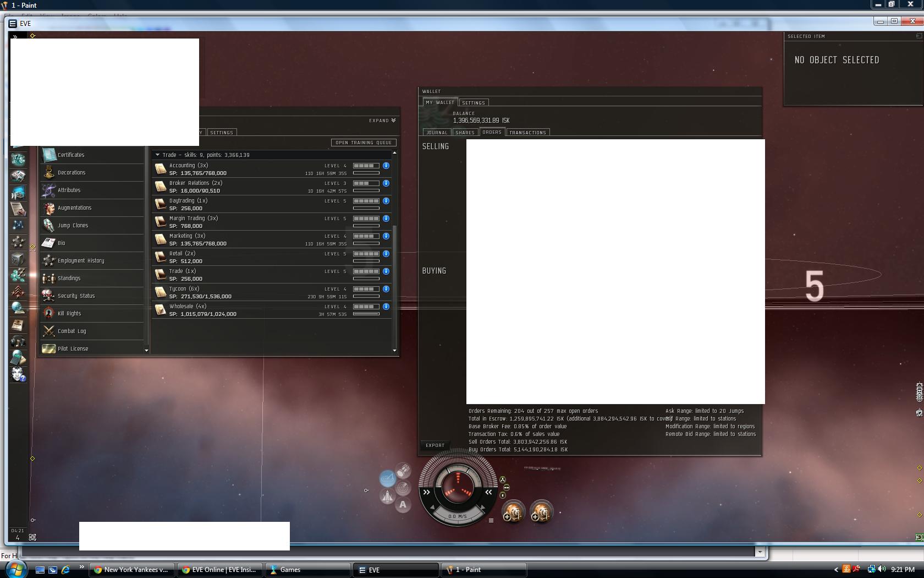Click the Wholesale skill training progress bar
The width and height of the screenshot is (924, 578).
pyautogui.click(x=366, y=314)
